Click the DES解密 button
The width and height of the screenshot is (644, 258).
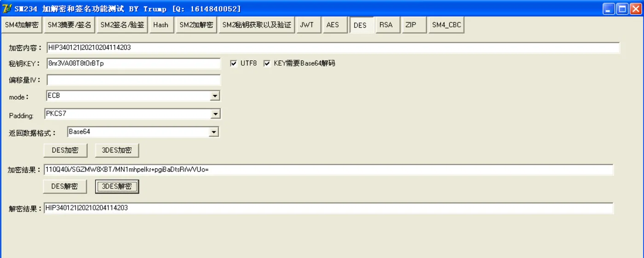point(65,186)
